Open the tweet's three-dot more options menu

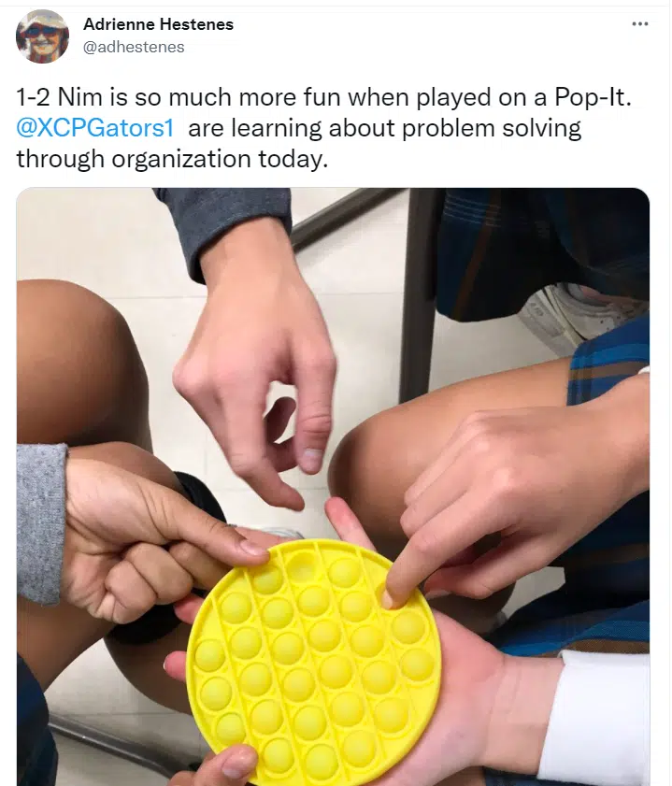pos(640,23)
